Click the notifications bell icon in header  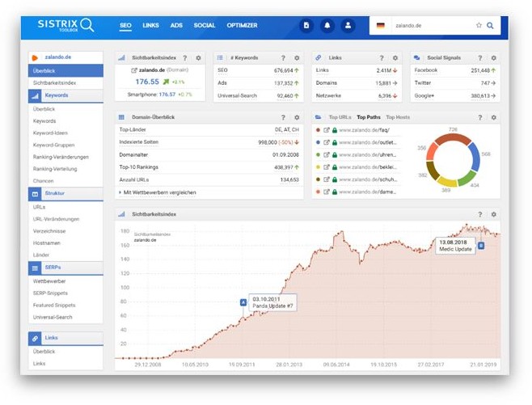pyautogui.click(x=327, y=26)
